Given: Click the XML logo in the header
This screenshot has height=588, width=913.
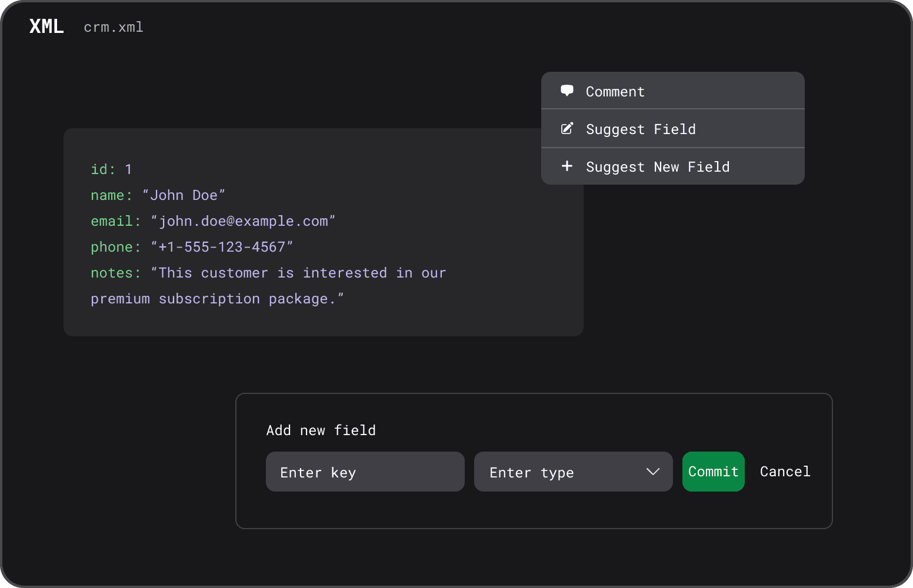Looking at the screenshot, I should click(46, 26).
